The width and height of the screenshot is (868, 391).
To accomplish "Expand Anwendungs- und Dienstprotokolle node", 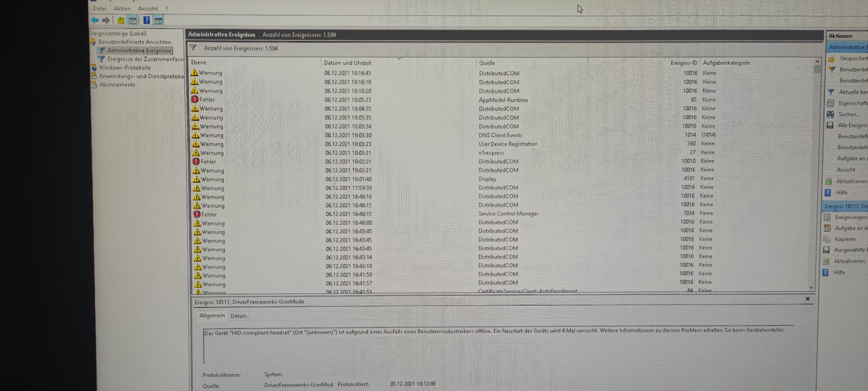I will pyautogui.click(x=141, y=76).
